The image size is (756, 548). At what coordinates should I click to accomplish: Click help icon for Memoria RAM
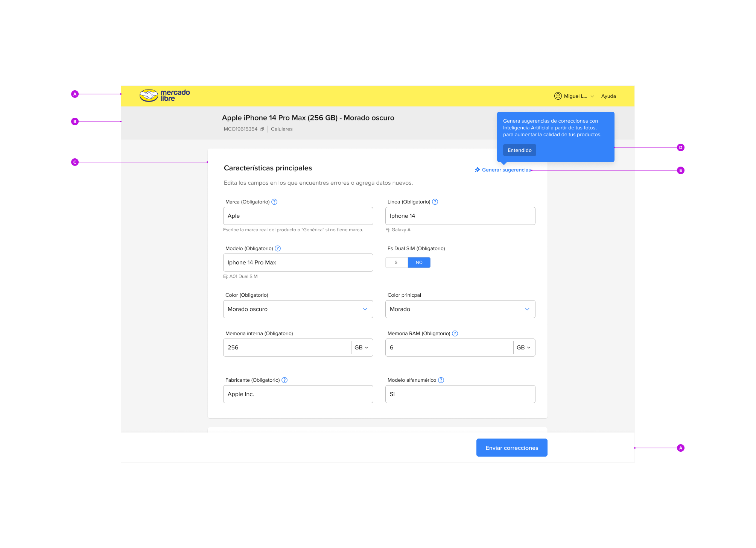point(455,333)
